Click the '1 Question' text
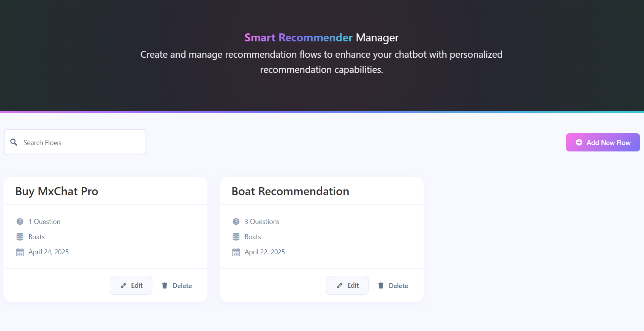The image size is (644, 331). pos(44,222)
